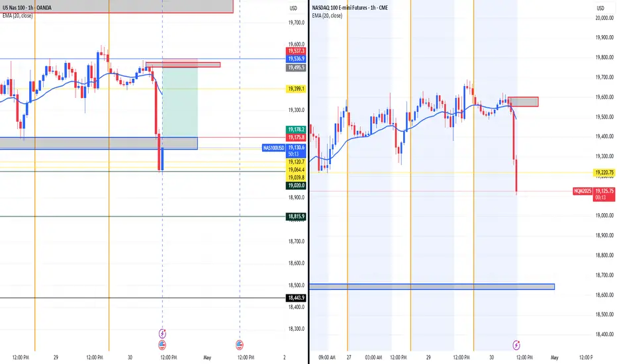Open the US flag economic event near May
Screen dimensions: 617x364
(240, 345)
